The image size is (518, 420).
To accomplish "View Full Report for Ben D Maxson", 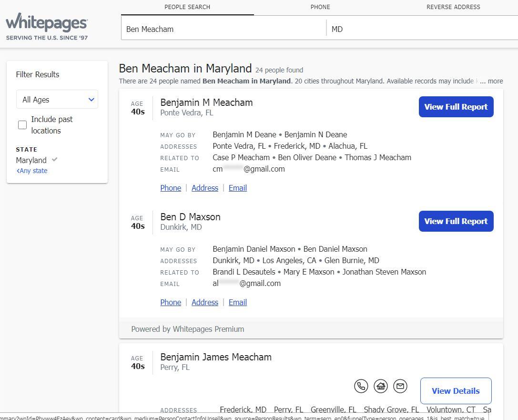I will [x=456, y=221].
